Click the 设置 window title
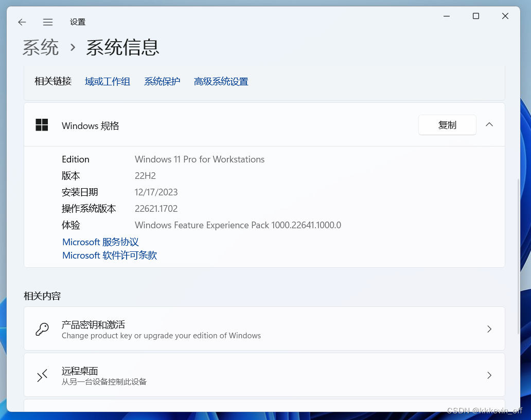 (78, 22)
